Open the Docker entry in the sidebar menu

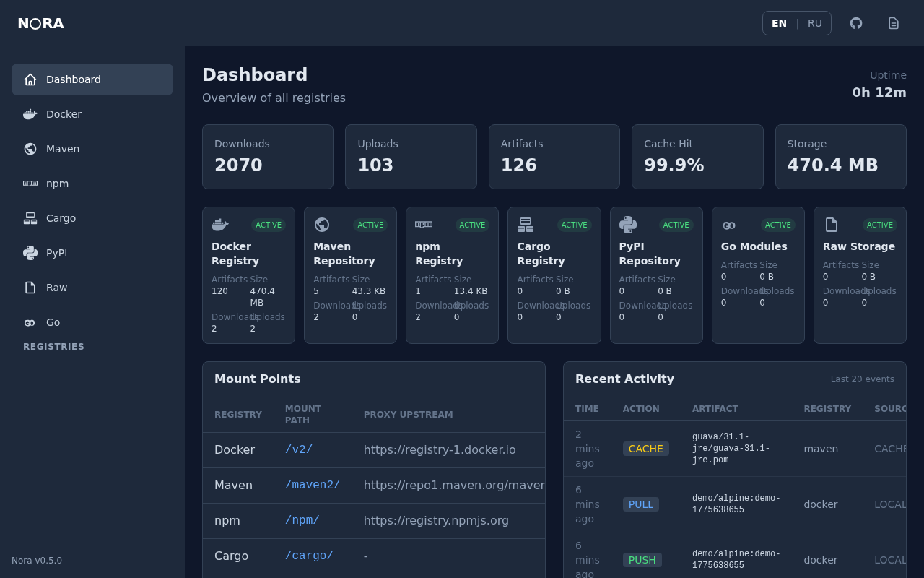click(x=64, y=114)
